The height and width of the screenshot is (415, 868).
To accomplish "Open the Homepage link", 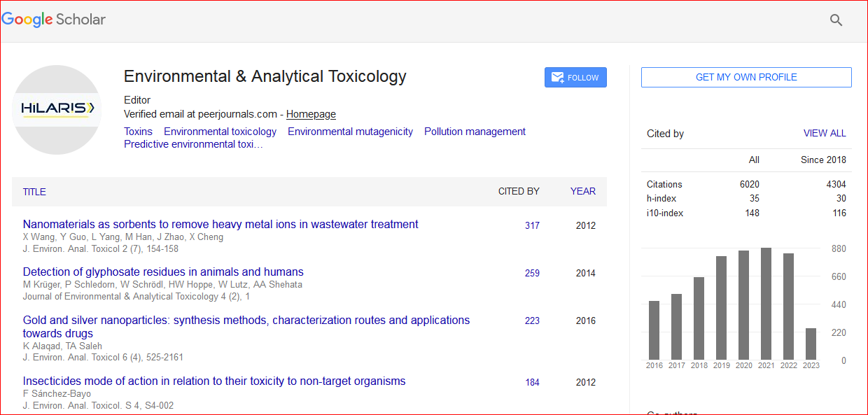I will [311, 114].
